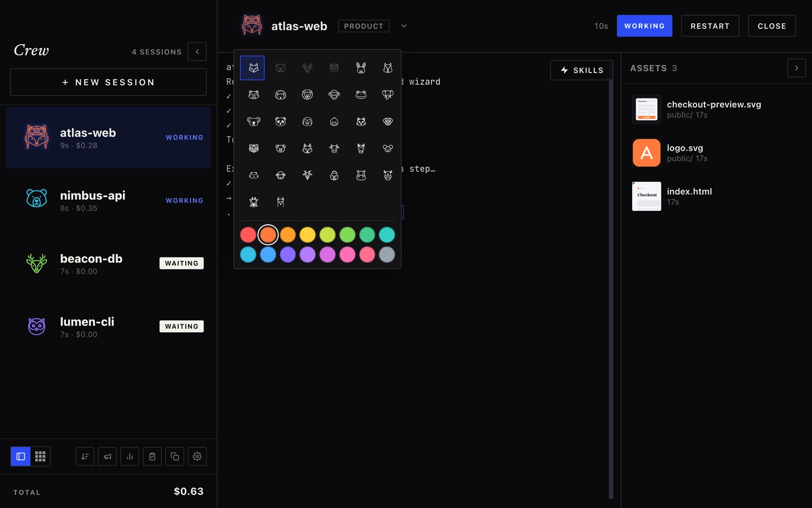The width and height of the screenshot is (812, 508).
Task: Open the atlas-web session in the sidebar list
Action: click(x=108, y=138)
